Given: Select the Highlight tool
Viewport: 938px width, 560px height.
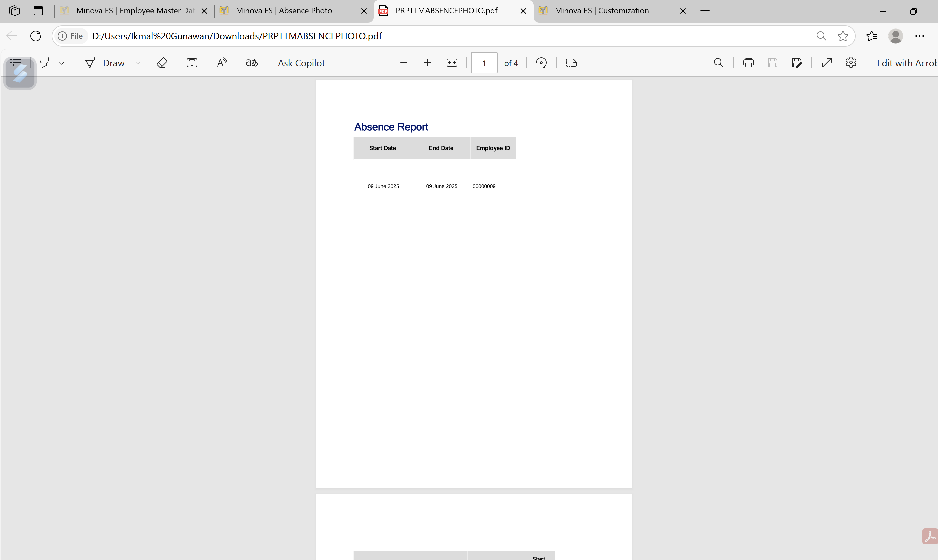Looking at the screenshot, I should 44,63.
